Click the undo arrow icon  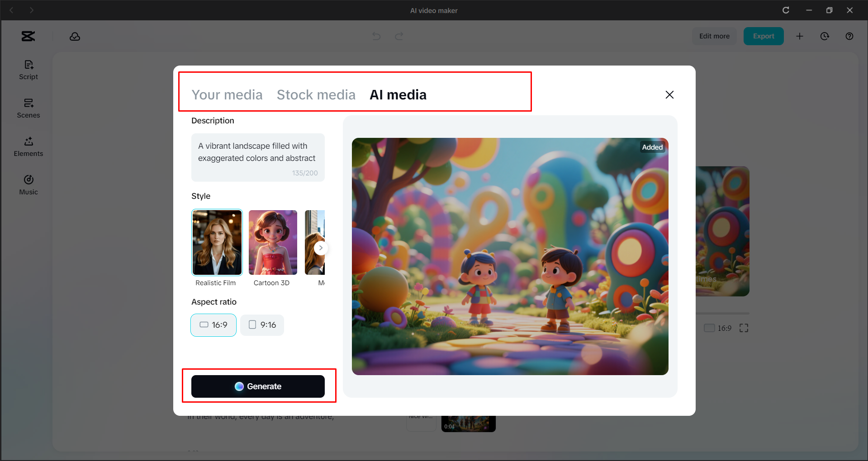point(376,36)
